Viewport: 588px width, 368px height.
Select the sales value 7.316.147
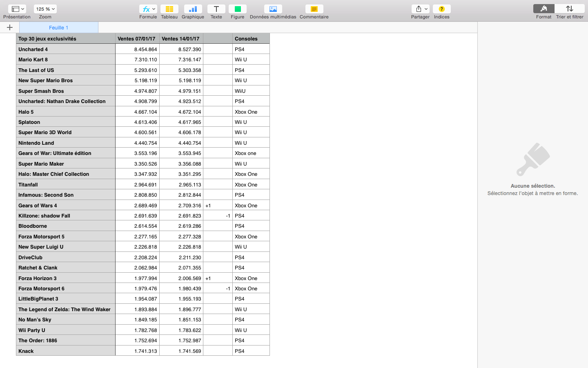181,59
